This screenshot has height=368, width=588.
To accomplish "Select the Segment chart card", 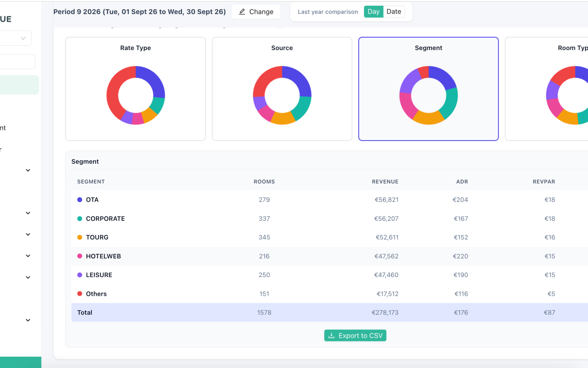I will point(429,89).
